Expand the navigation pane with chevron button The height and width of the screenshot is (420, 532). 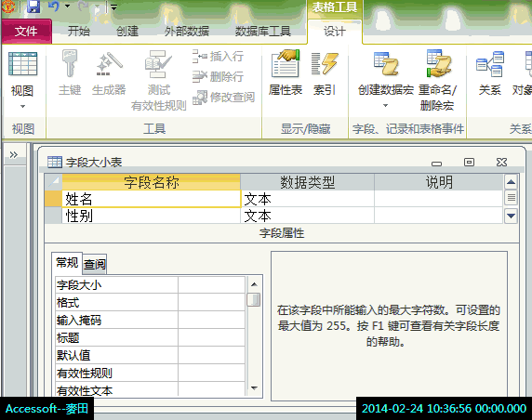[x=14, y=155]
